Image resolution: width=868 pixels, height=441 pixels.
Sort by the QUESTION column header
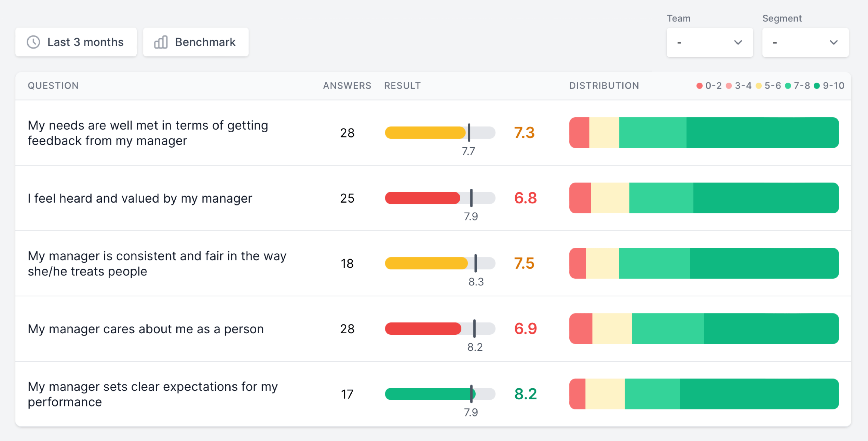coord(53,85)
